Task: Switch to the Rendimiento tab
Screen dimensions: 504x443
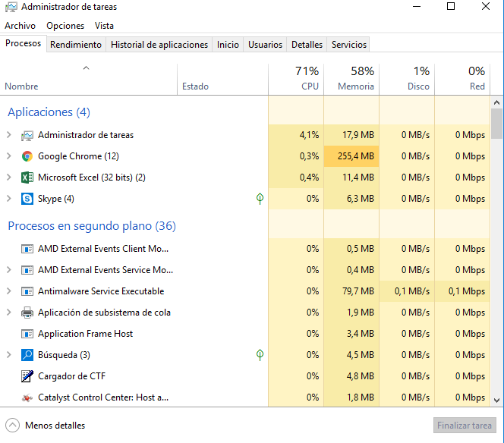Action: point(76,45)
